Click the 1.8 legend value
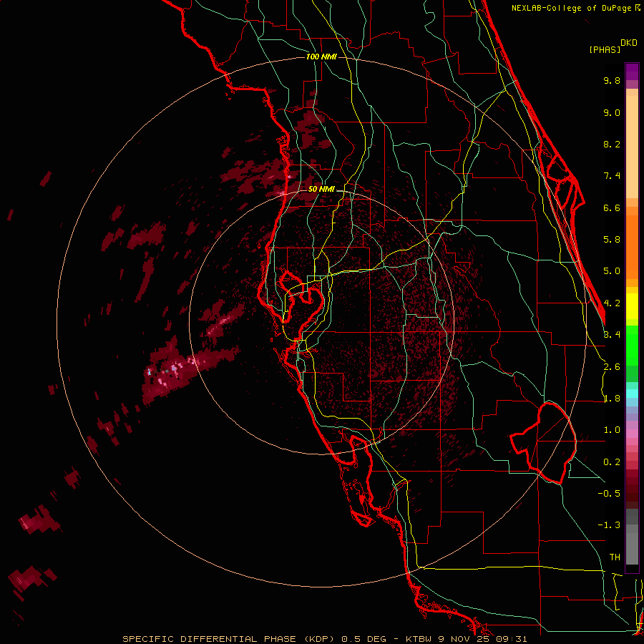 tap(612, 399)
